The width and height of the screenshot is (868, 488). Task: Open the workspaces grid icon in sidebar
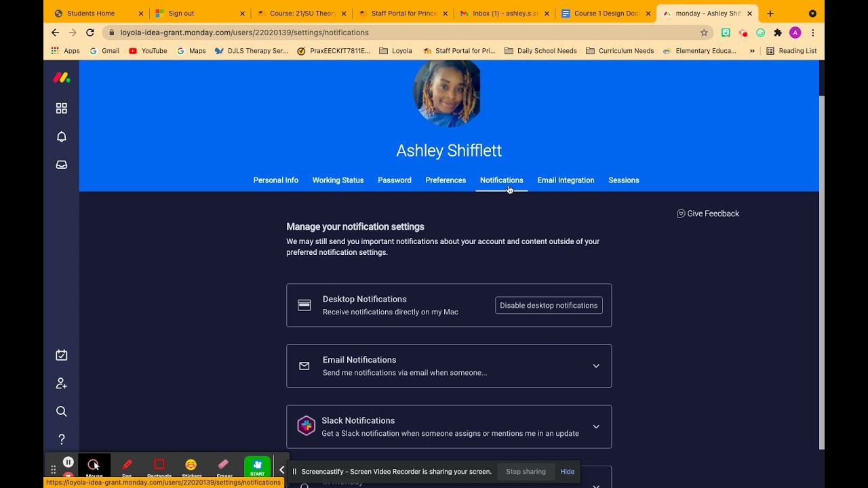pos(62,108)
